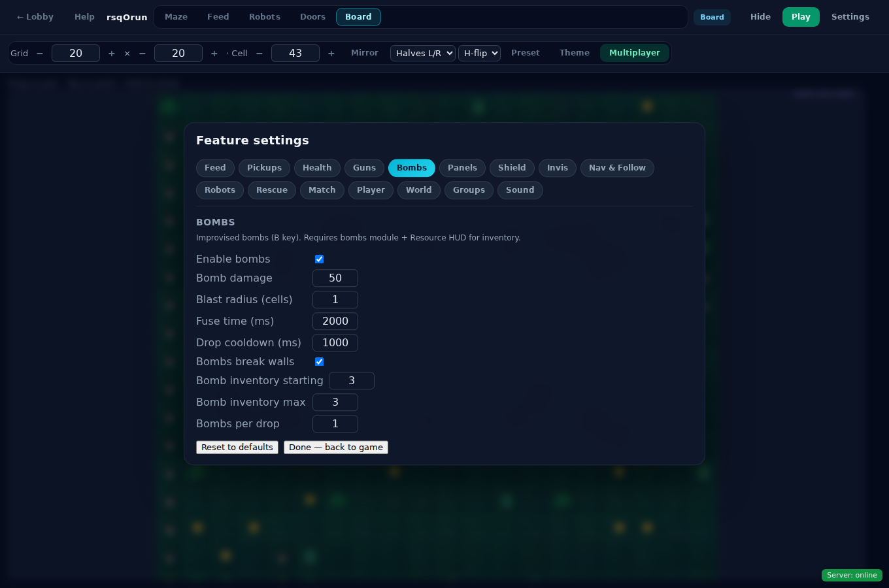
Task: Click the Fuse time (ms) input
Action: pyautogui.click(x=335, y=321)
